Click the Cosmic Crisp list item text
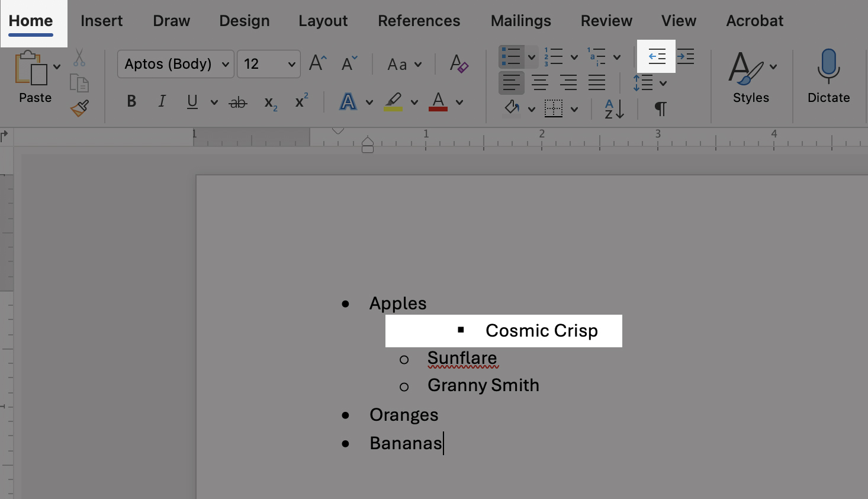868x499 pixels. pos(541,331)
